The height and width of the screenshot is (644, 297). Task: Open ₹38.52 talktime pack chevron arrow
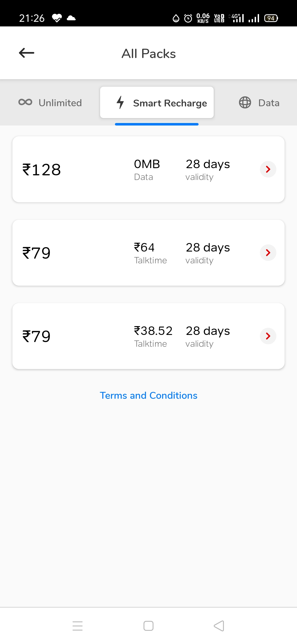point(268,336)
